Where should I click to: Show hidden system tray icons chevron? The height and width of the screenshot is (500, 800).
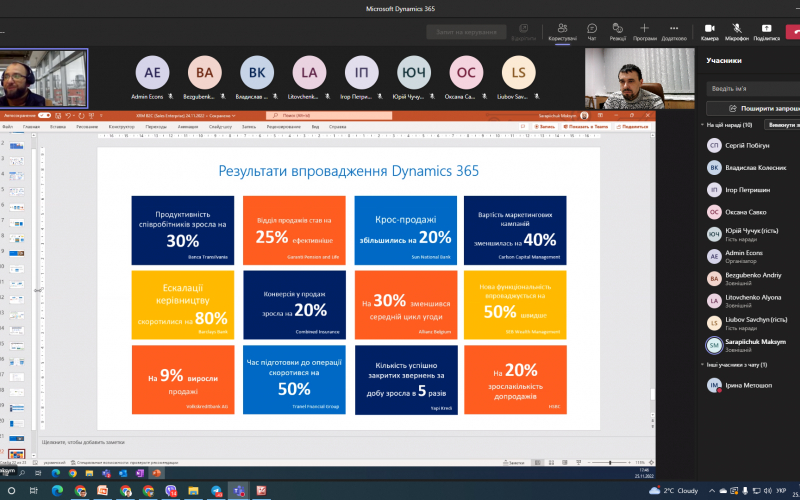point(710,491)
